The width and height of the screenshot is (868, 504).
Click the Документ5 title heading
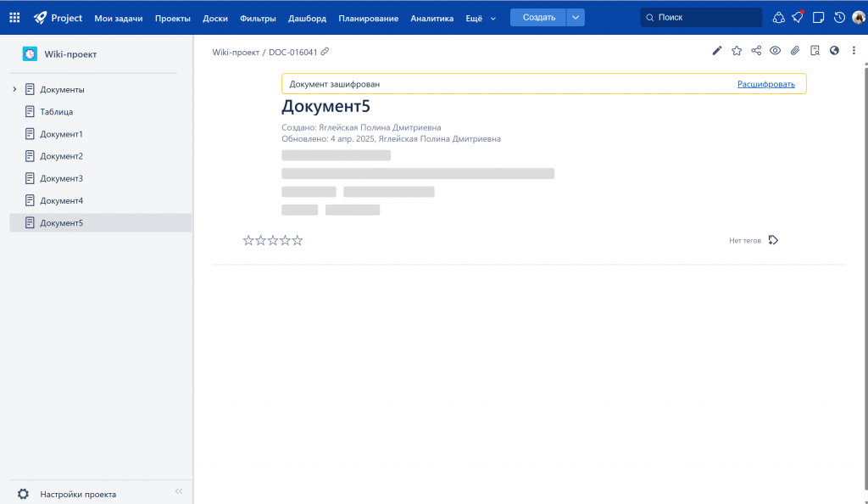pos(325,106)
